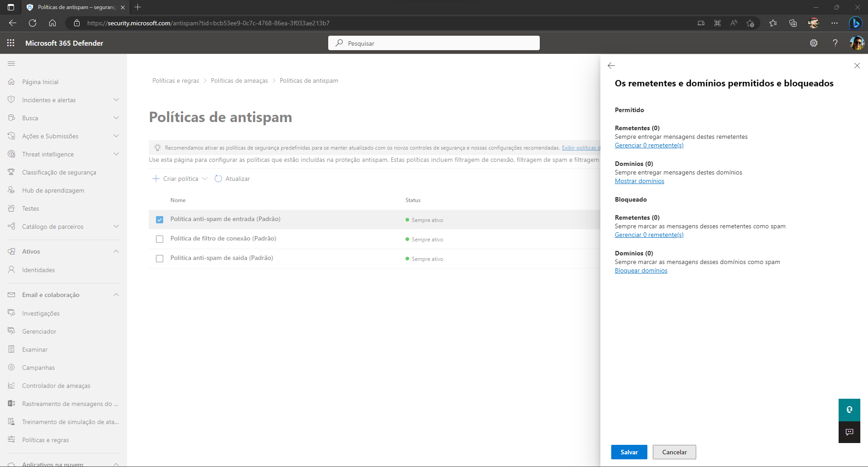Viewport: 868px width, 467px height.
Task: Expand Ações e Submissões chevron
Action: pos(116,136)
